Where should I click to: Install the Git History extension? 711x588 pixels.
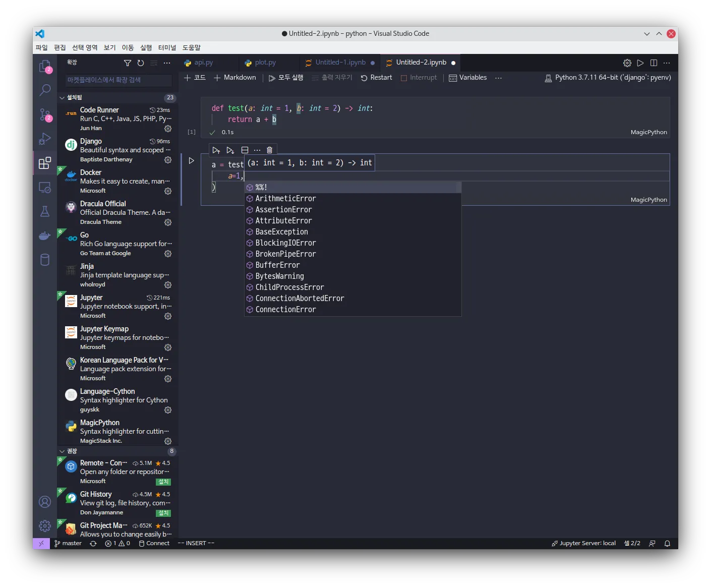click(x=163, y=513)
